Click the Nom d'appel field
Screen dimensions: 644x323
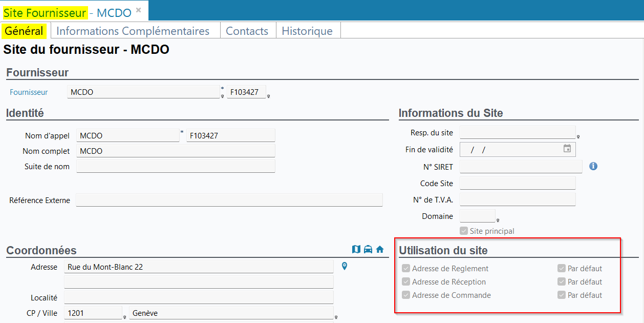pos(128,135)
